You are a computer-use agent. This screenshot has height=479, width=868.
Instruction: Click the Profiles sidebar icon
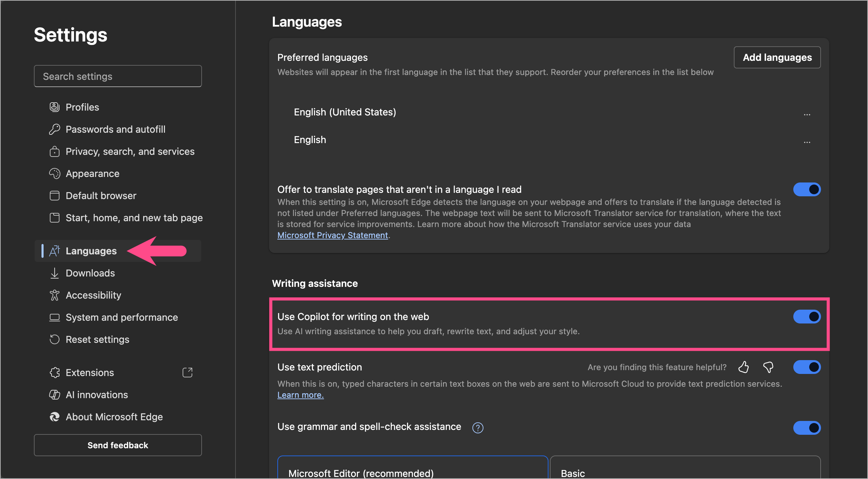55,107
